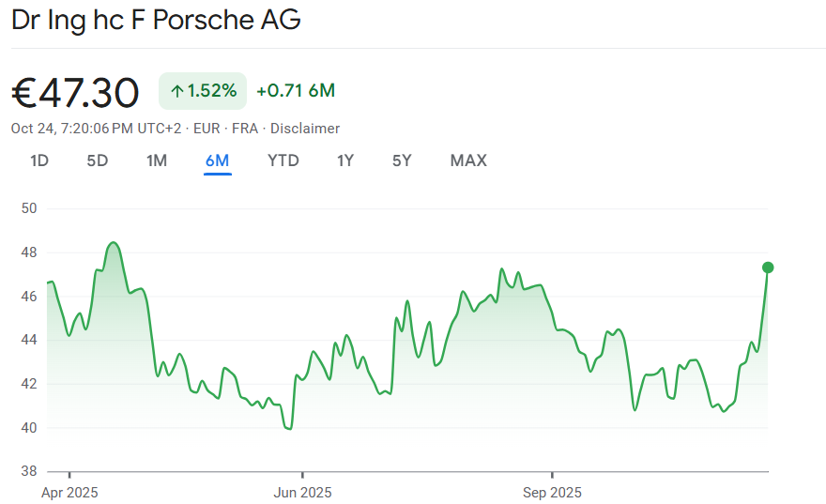
Task: Click the €47.30 current price
Action: click(75, 92)
